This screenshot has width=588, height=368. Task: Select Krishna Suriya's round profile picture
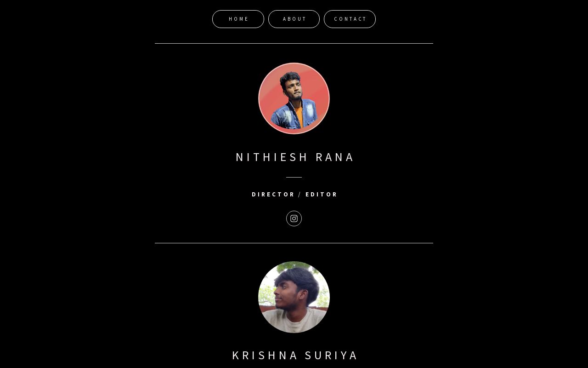pyautogui.click(x=294, y=297)
